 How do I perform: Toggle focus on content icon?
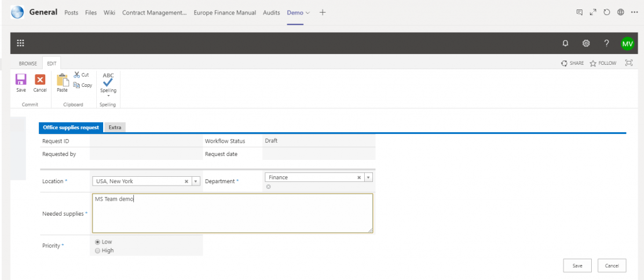[629, 63]
